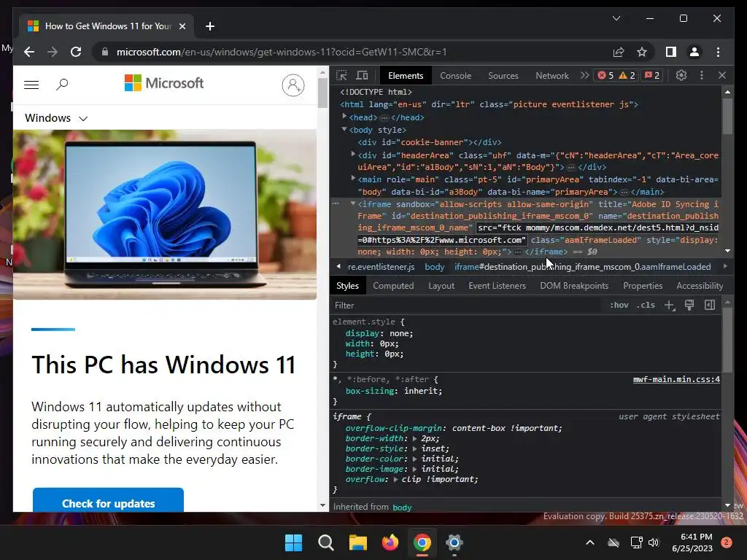The image size is (747, 560).
Task: Select body in the breadcrumb bar
Action: point(435,267)
